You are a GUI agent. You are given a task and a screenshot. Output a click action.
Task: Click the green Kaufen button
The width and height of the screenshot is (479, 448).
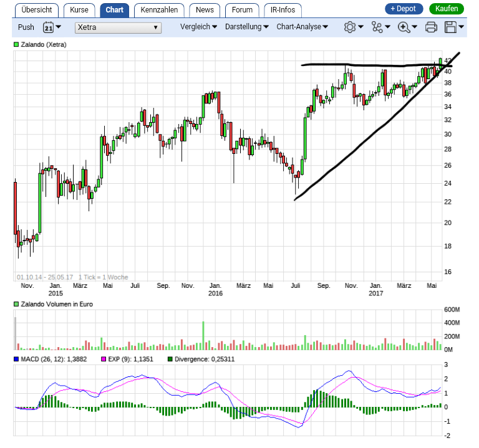coord(447,9)
